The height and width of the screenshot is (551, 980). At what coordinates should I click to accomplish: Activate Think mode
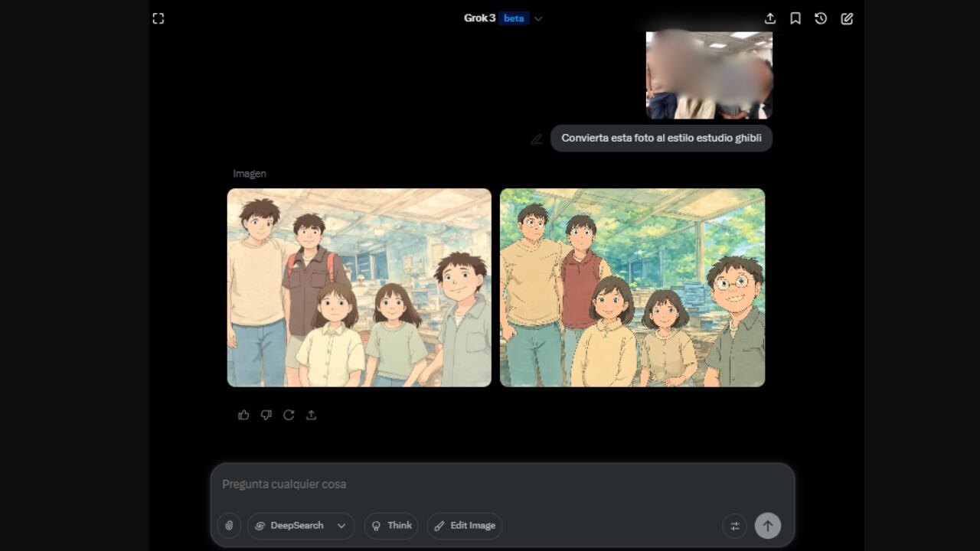[391, 526]
